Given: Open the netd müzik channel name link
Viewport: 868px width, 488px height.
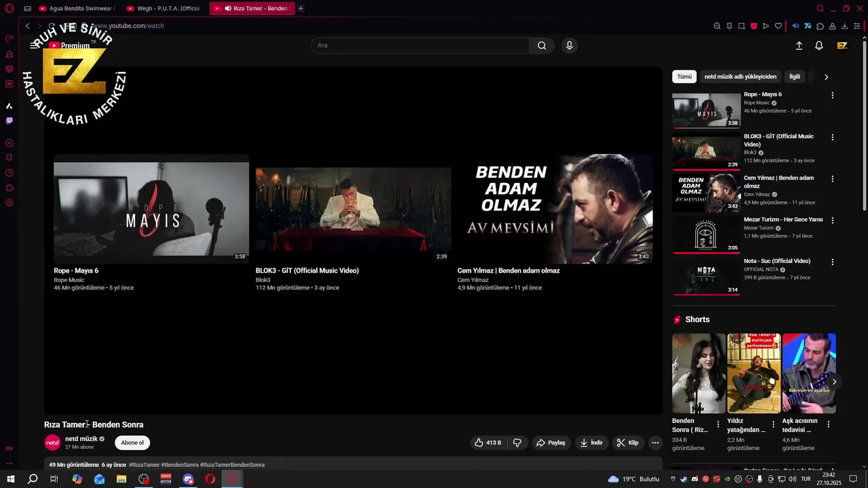Looking at the screenshot, I should tap(81, 439).
